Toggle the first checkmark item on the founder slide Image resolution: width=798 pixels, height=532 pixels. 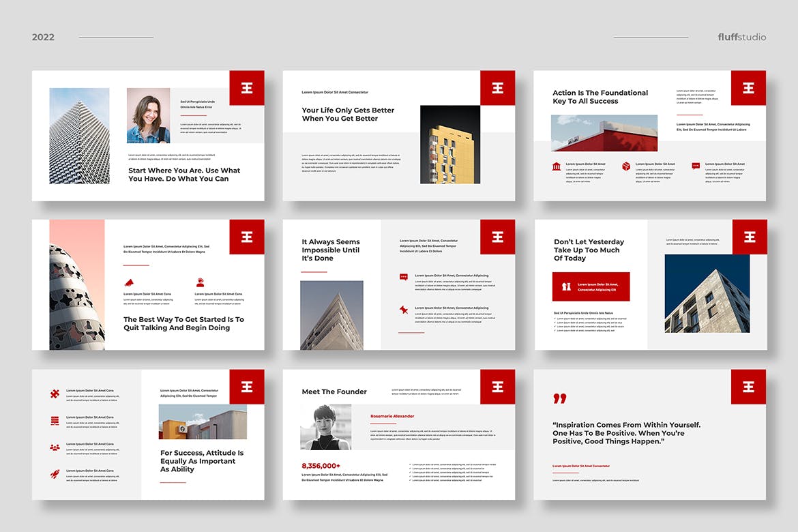[x=411, y=464]
